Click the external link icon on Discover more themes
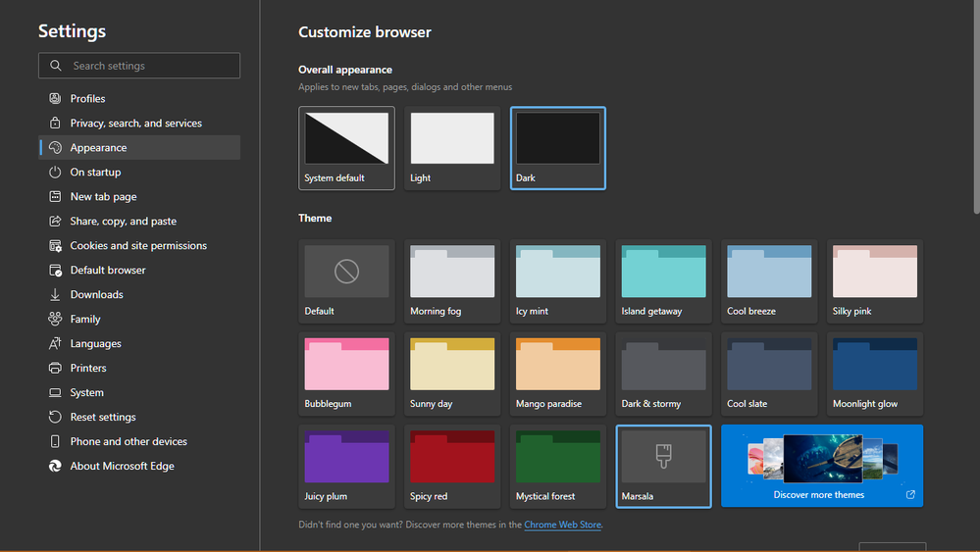The width and height of the screenshot is (980, 552). pyautogui.click(x=910, y=494)
